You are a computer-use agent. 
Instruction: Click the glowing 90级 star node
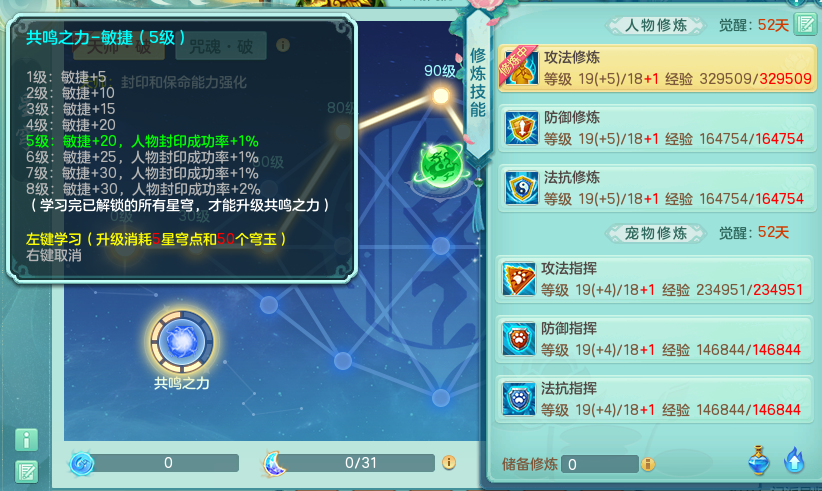coord(441,96)
